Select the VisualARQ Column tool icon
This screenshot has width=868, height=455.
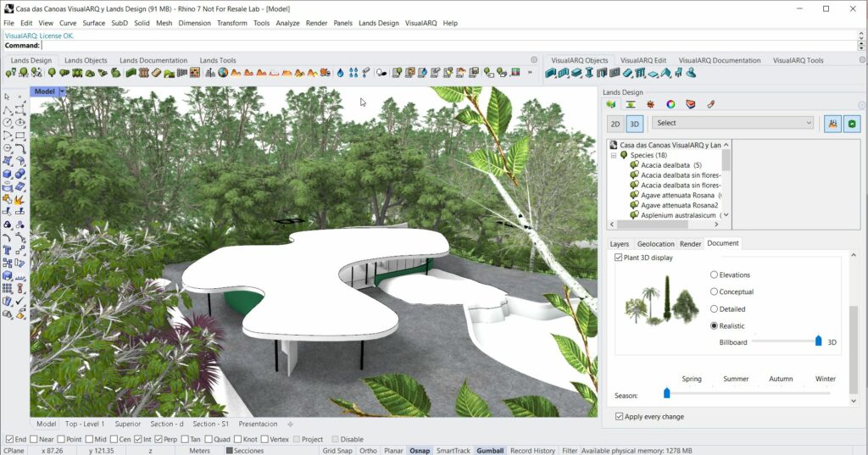(589, 73)
